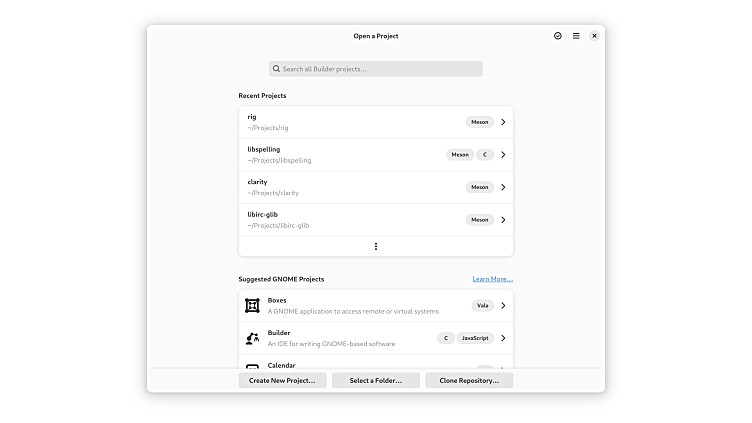
Task: Click the chevron next to clarity project
Action: pos(503,187)
